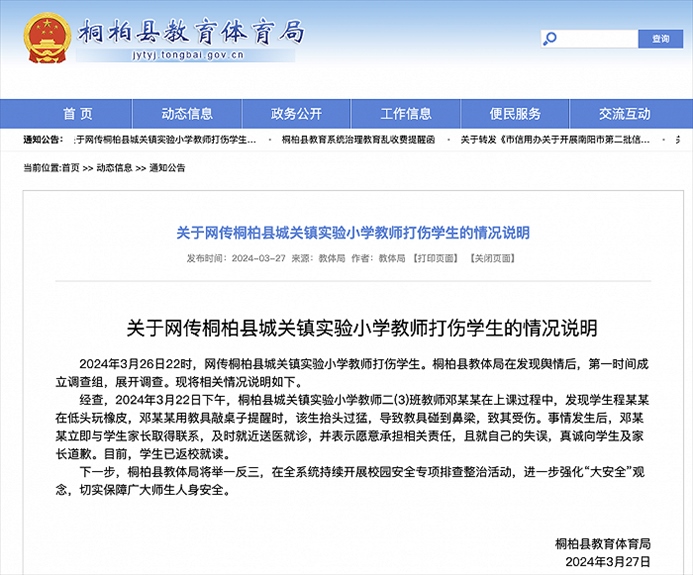Navigate to 交流互动 menu item
Screen dimensions: 693x575
pyautogui.click(x=625, y=113)
